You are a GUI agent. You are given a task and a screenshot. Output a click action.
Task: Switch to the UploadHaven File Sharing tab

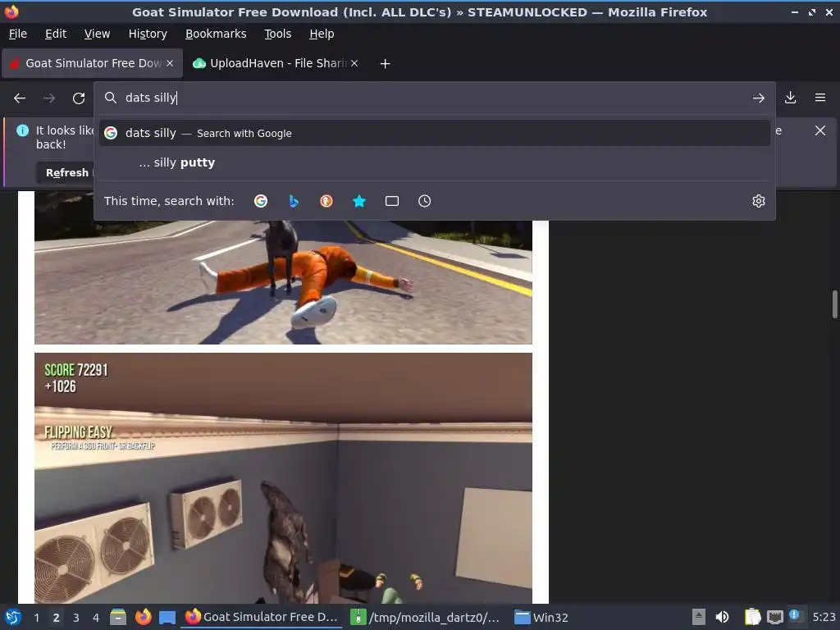pyautogui.click(x=276, y=63)
